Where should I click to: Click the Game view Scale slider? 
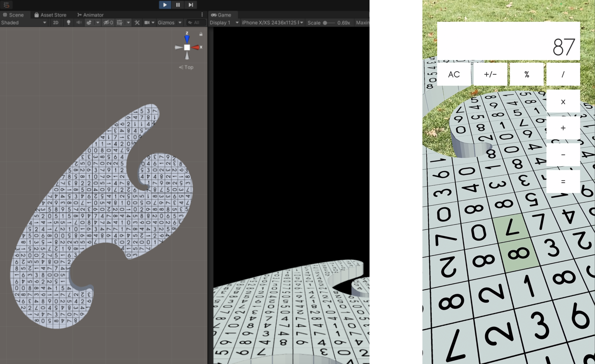pyautogui.click(x=329, y=23)
